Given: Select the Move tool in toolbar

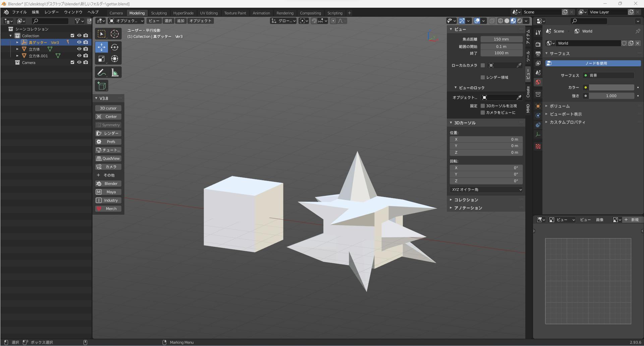Looking at the screenshot, I should click(x=101, y=47).
